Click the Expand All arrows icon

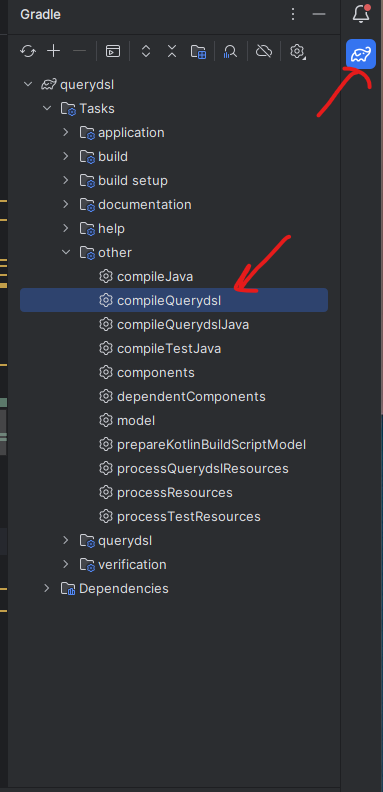point(146,51)
